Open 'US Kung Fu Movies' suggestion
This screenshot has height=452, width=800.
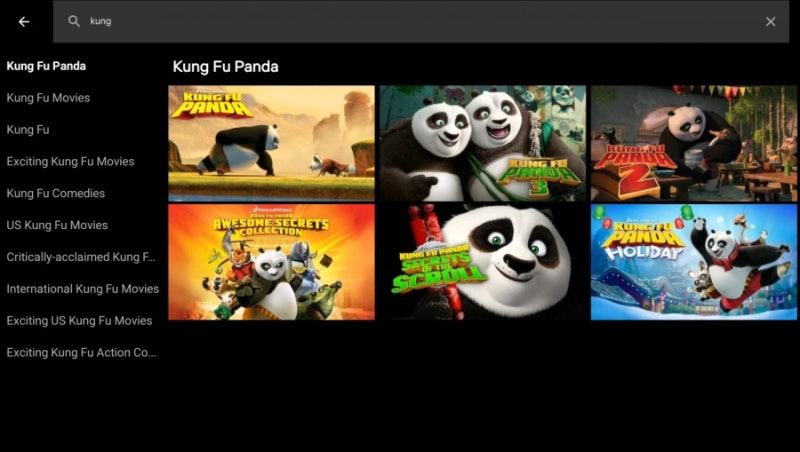coord(57,225)
